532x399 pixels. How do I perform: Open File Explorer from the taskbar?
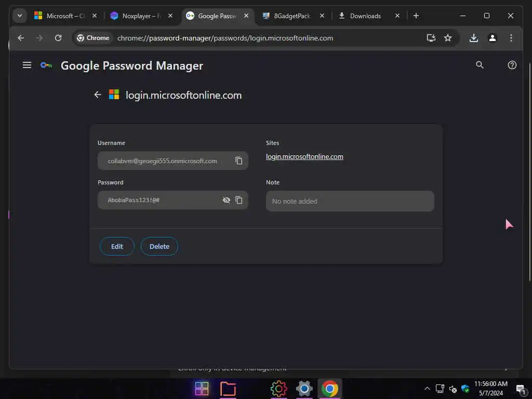click(228, 389)
